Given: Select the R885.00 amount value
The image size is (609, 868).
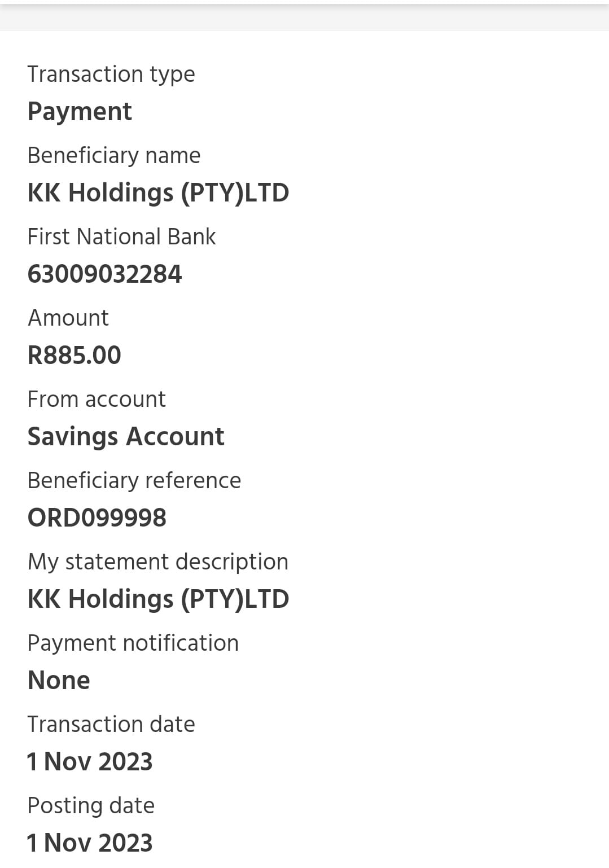Looking at the screenshot, I should pos(75,356).
